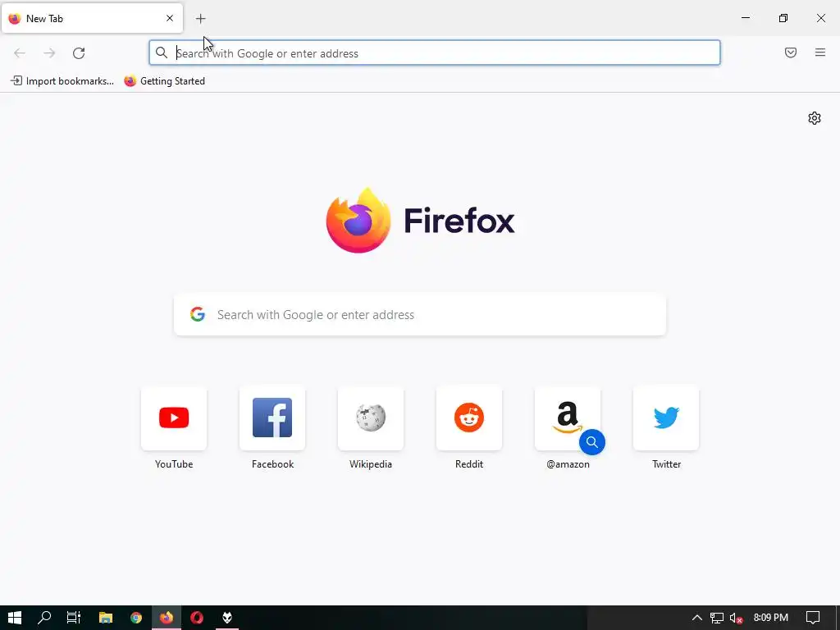The width and height of the screenshot is (840, 630).
Task: Go forward one page
Action: coord(49,53)
